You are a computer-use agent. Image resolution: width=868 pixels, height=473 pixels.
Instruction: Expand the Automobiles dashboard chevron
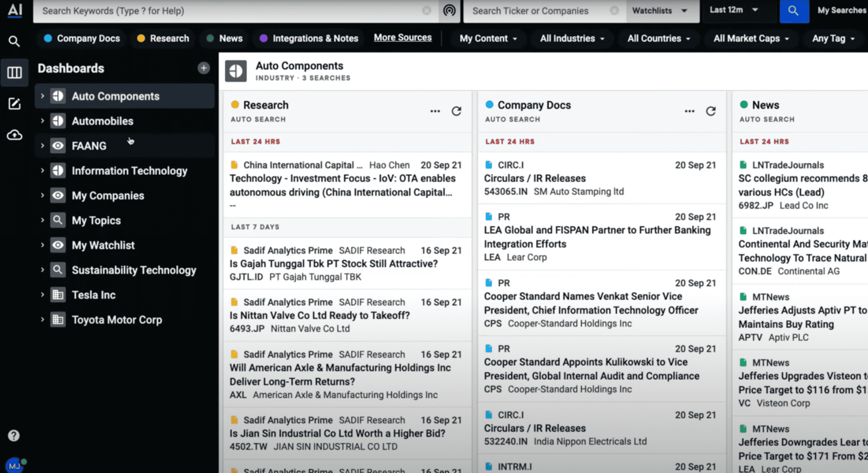pos(42,121)
